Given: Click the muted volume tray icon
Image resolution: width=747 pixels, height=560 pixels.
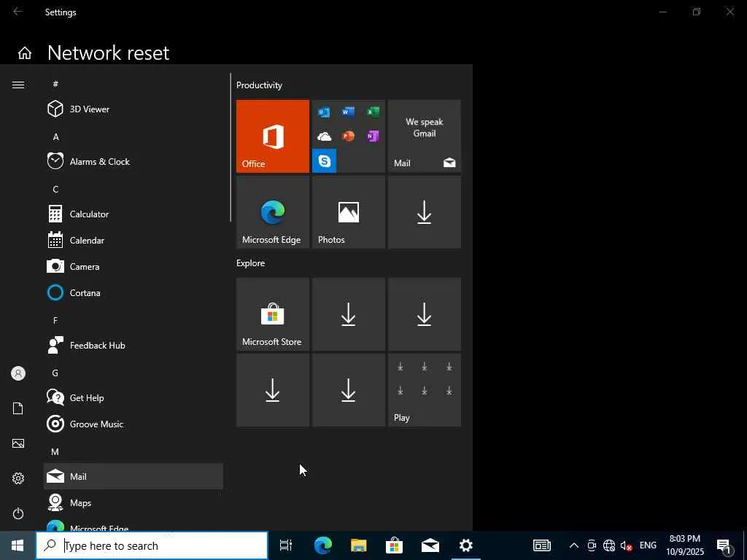Looking at the screenshot, I should click(626, 545).
